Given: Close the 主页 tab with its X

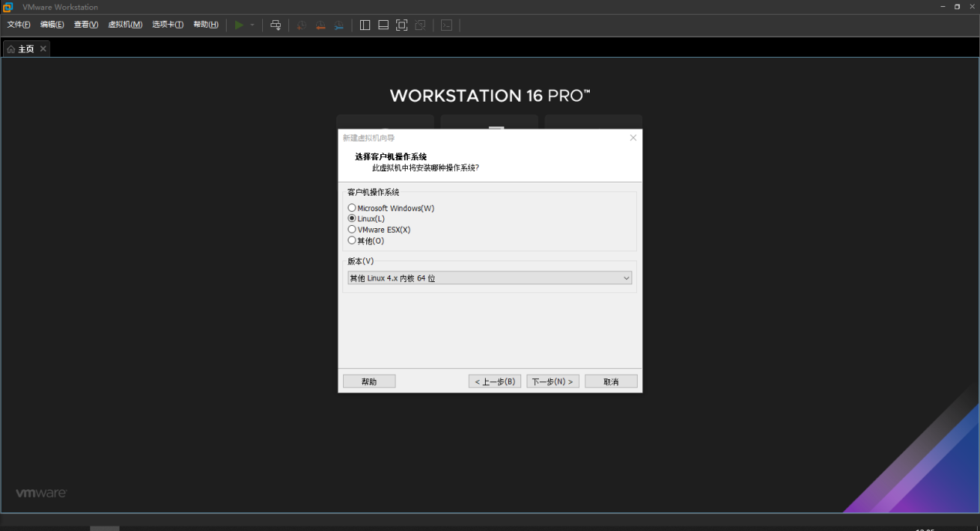Looking at the screenshot, I should [x=43, y=49].
